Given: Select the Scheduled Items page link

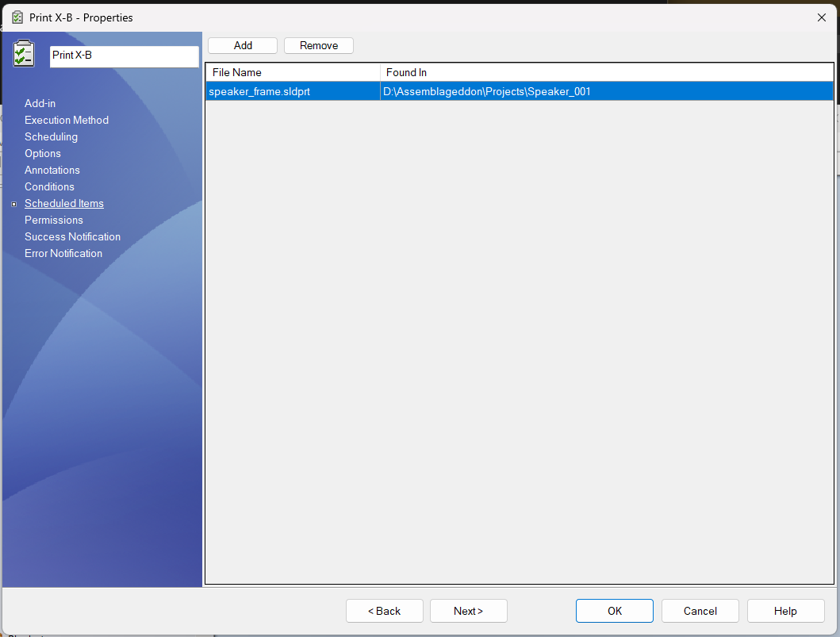Looking at the screenshot, I should click(63, 203).
